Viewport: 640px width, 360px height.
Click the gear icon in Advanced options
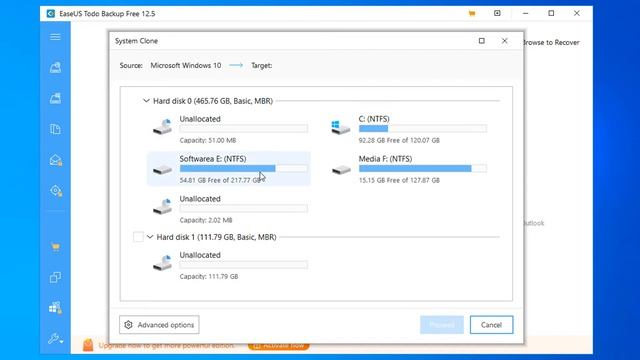click(129, 325)
